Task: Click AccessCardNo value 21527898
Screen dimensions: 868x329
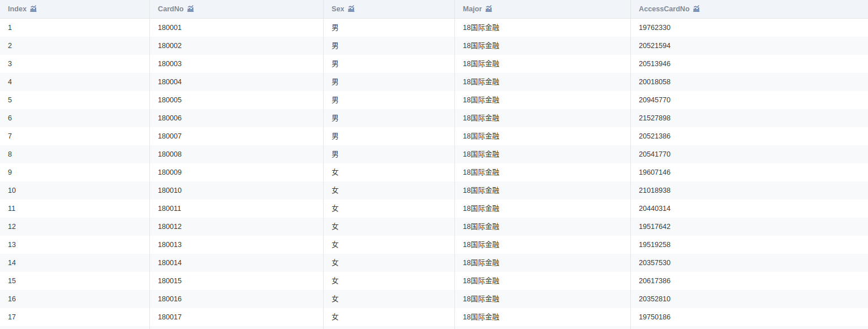Action: pyautogui.click(x=655, y=118)
